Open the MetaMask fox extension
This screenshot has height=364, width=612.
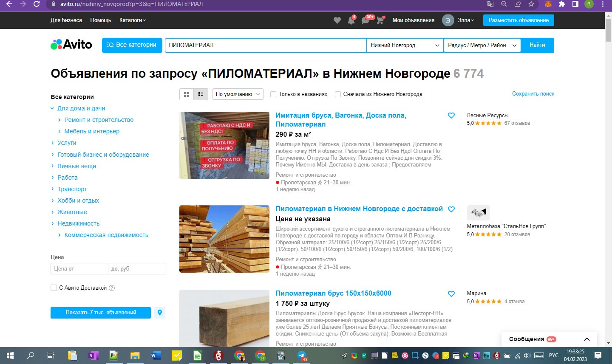click(x=548, y=4)
